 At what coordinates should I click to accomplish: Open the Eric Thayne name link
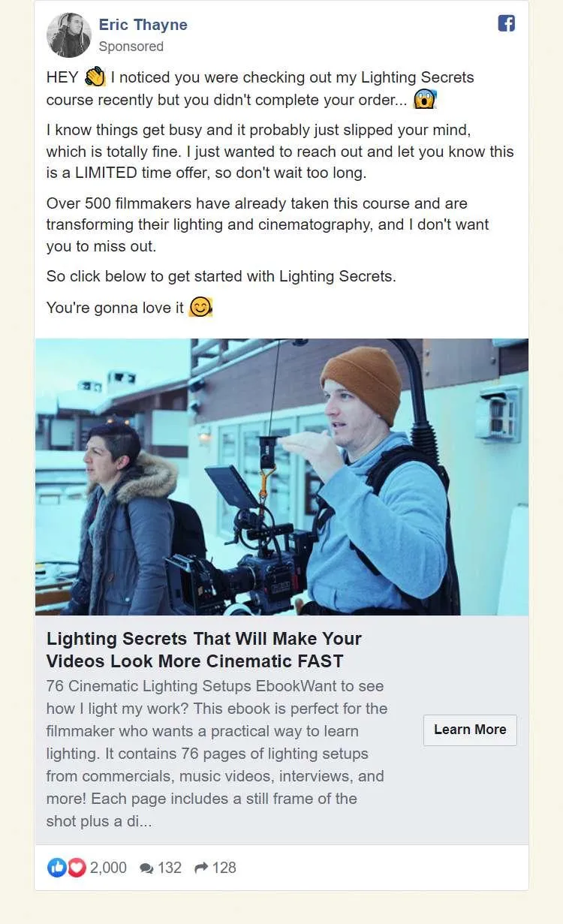[143, 25]
